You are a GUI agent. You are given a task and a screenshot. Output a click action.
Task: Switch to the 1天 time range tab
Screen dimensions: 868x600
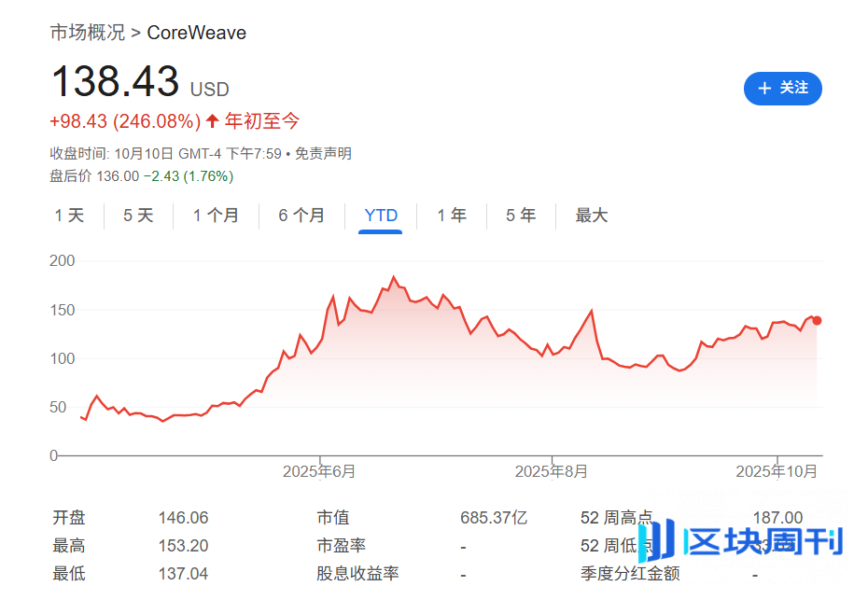tap(69, 215)
